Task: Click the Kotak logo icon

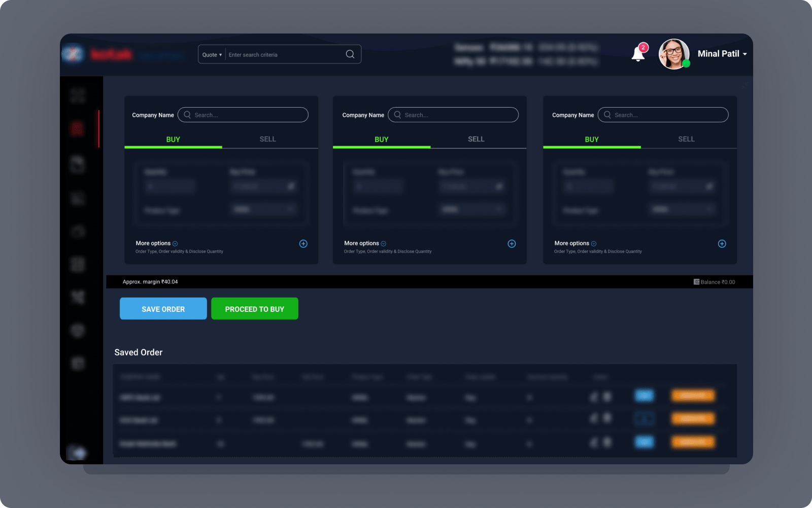Action: [73, 54]
